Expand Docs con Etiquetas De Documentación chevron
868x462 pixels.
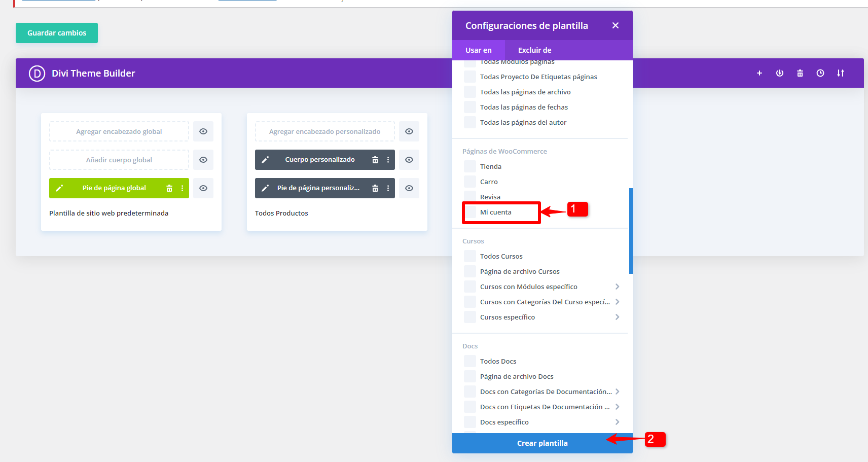coord(617,407)
